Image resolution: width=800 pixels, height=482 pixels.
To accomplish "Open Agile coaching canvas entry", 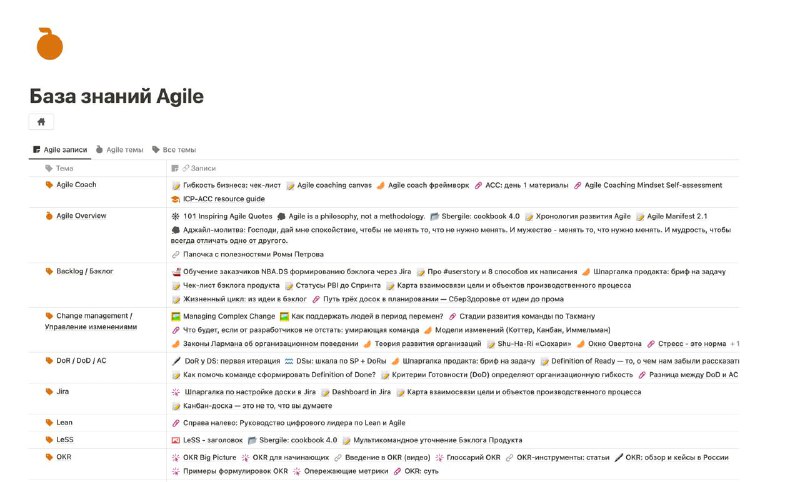I will [x=334, y=185].
